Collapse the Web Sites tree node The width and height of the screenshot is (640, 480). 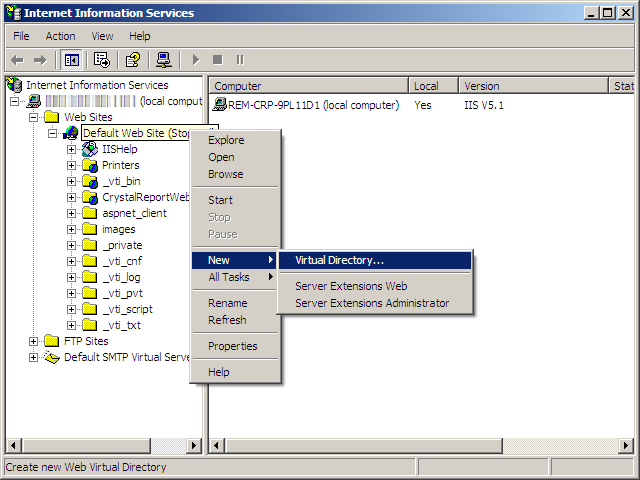[35, 117]
